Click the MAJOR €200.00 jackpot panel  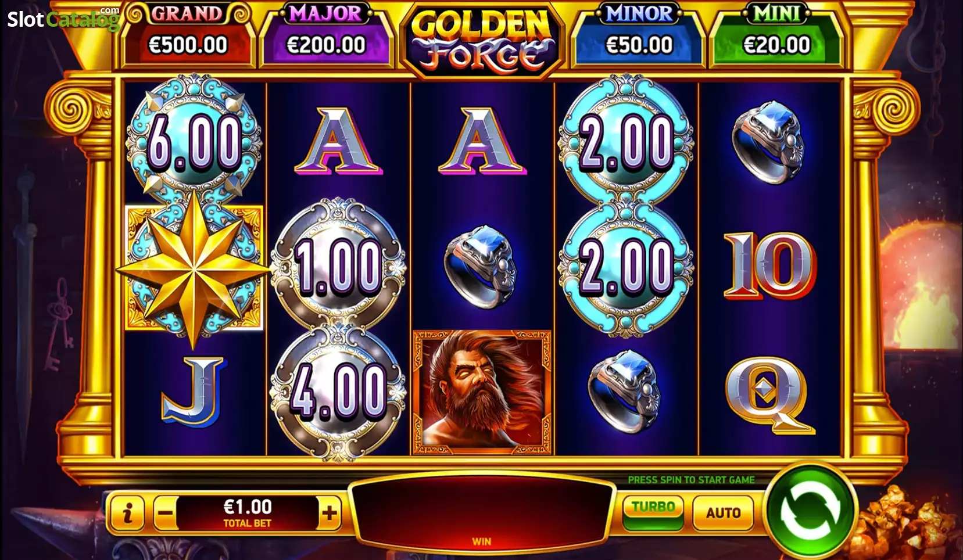326,36
